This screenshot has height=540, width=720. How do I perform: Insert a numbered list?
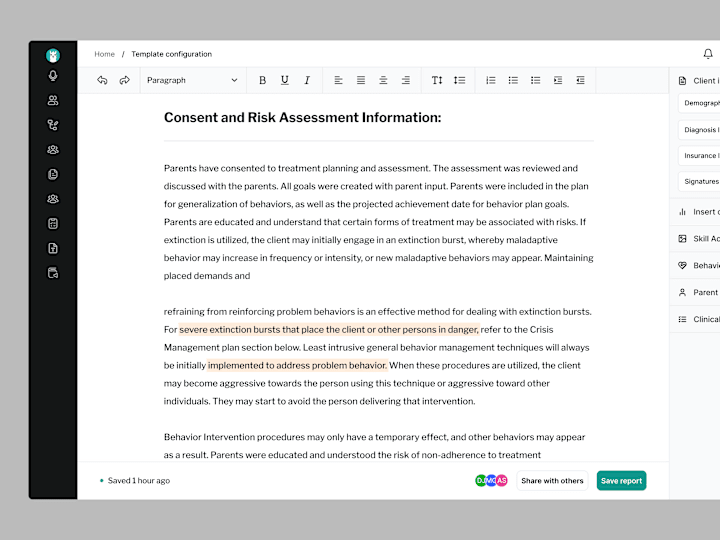(491, 80)
